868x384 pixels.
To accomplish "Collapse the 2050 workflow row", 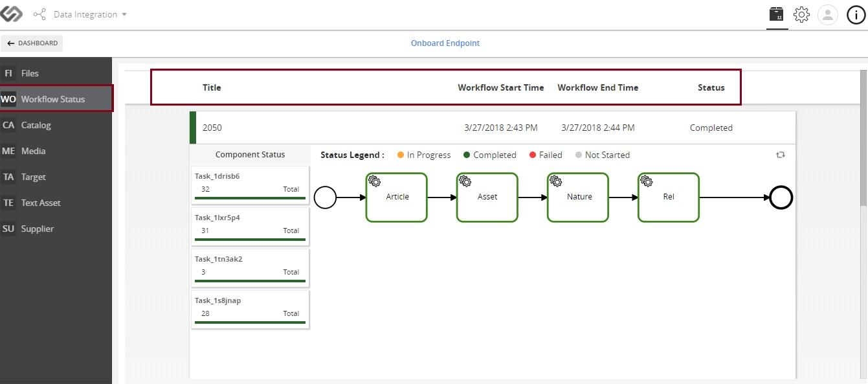I will point(493,128).
